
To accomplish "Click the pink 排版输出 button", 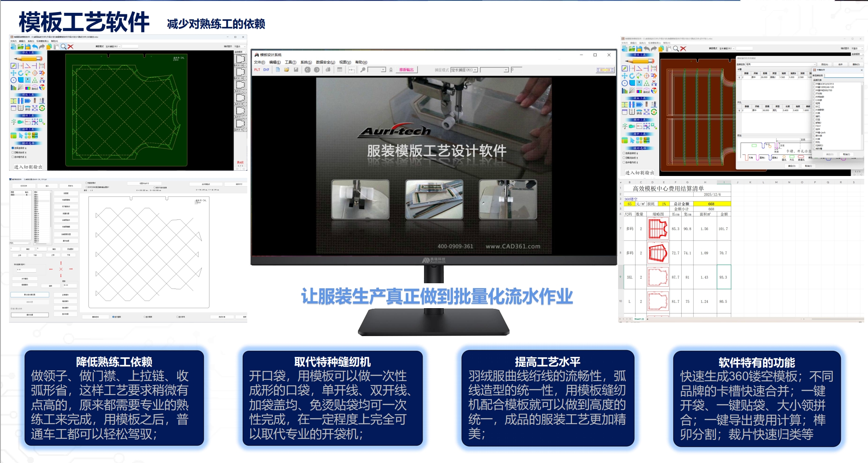I will tap(406, 70).
